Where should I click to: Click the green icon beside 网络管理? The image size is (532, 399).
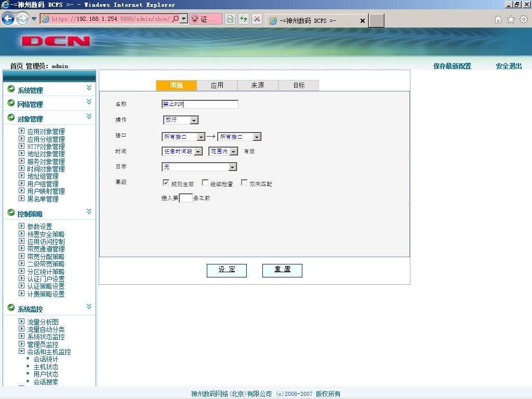[11, 103]
